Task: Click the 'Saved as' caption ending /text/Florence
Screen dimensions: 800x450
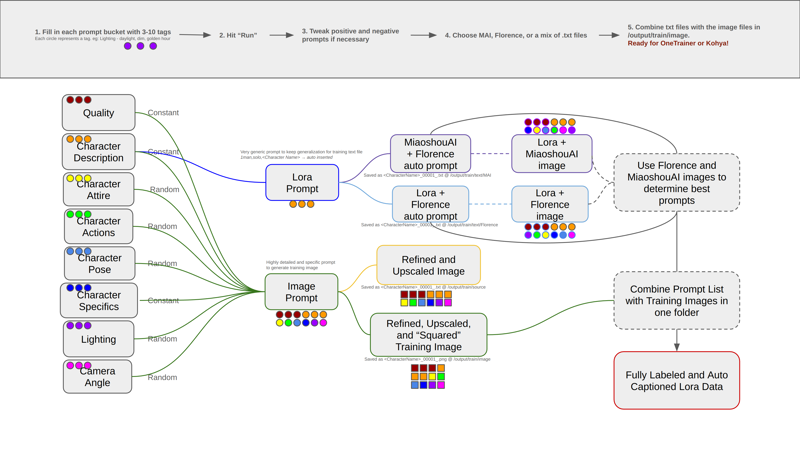Action: tap(429, 225)
